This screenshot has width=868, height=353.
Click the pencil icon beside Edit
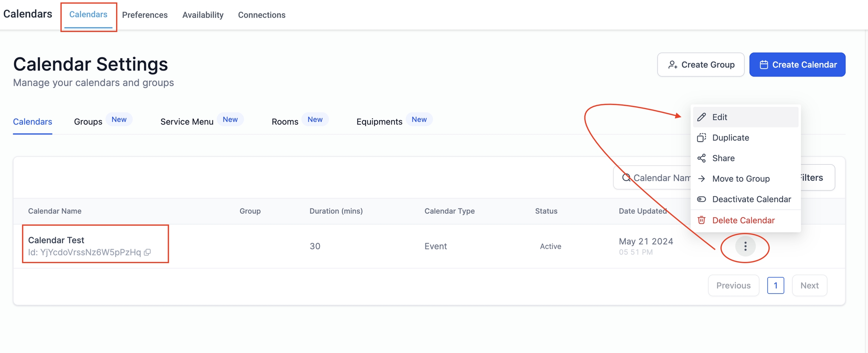pyautogui.click(x=701, y=117)
